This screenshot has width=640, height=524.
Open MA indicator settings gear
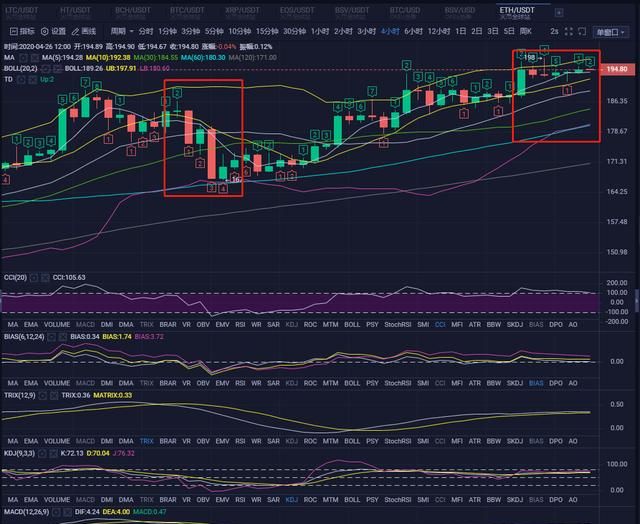coord(24,58)
